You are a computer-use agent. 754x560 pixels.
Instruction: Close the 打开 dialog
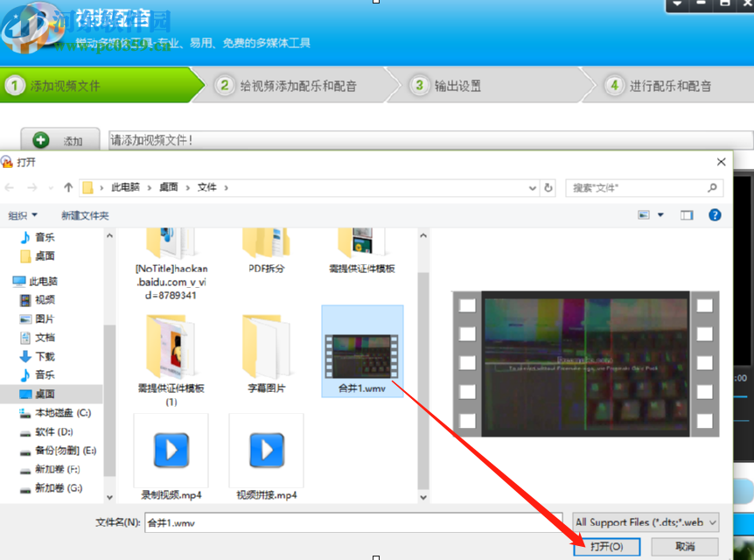722,162
